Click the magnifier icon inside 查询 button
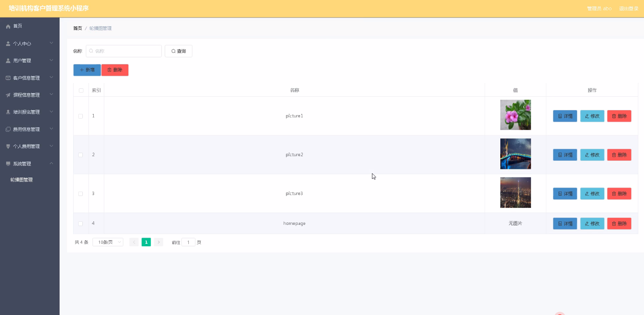Image resolution: width=644 pixels, height=315 pixels. tap(173, 51)
